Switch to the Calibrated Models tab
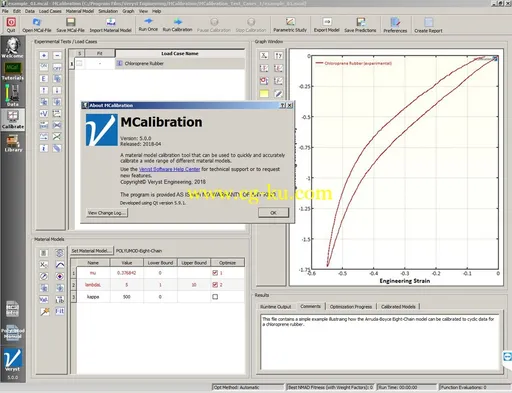Viewport: 512px width, 393px height. pyautogui.click(x=398, y=306)
